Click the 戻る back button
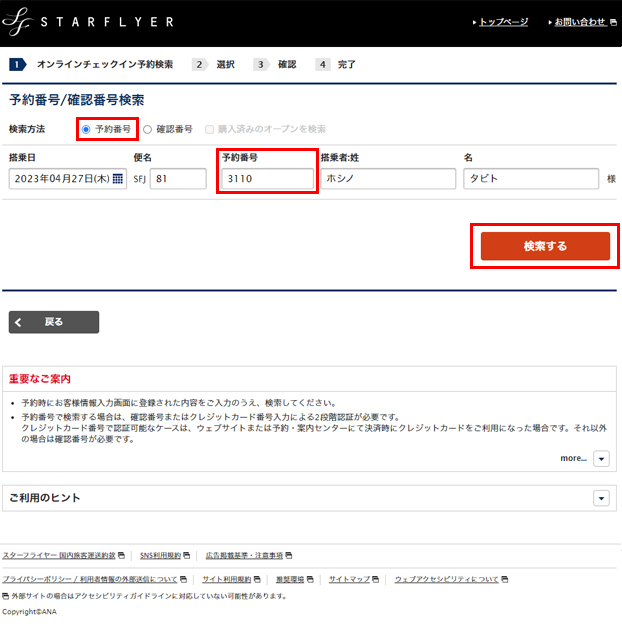 [55, 322]
